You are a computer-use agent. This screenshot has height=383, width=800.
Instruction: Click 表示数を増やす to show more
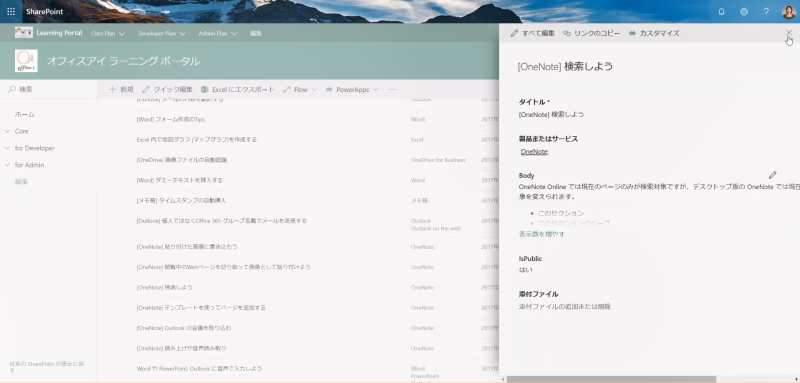tap(542, 234)
